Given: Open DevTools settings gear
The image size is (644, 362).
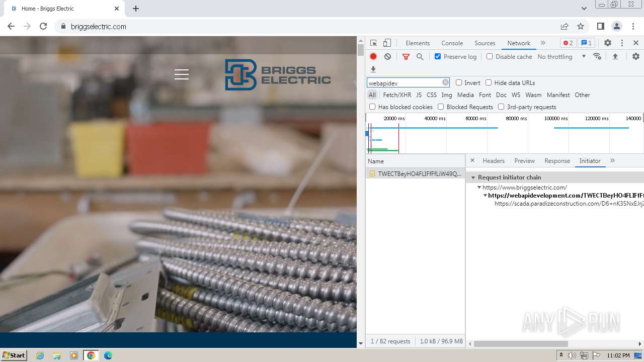Looking at the screenshot, I should (608, 43).
